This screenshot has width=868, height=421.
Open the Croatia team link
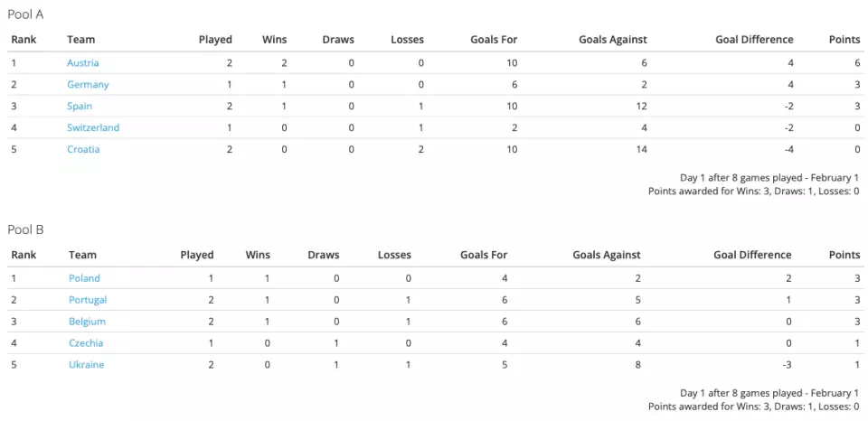click(x=83, y=150)
